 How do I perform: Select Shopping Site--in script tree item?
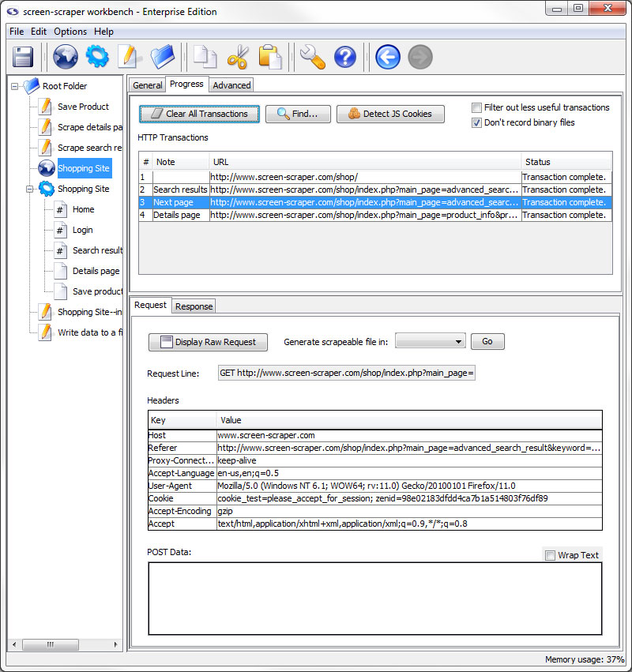click(x=89, y=312)
